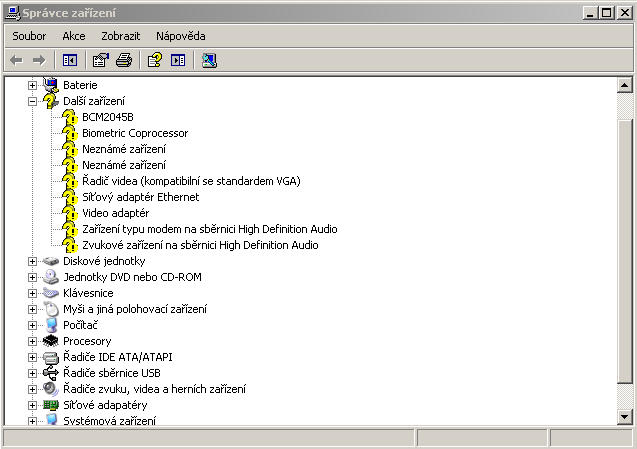
Task: Click the Síťový adaptér Ethernet warning icon
Action: click(x=70, y=197)
